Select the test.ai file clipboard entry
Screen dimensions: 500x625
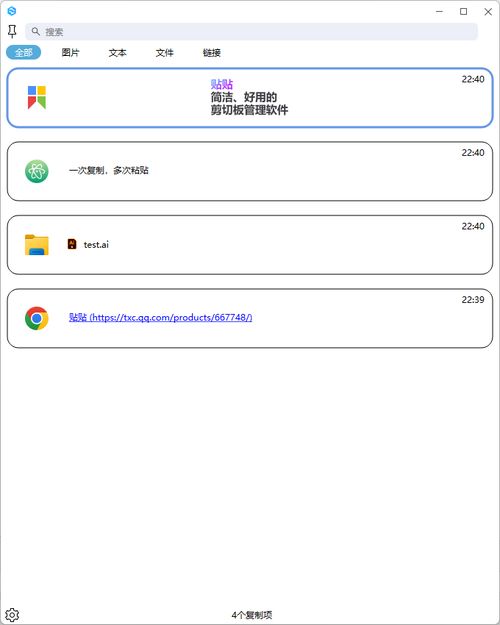pos(250,245)
